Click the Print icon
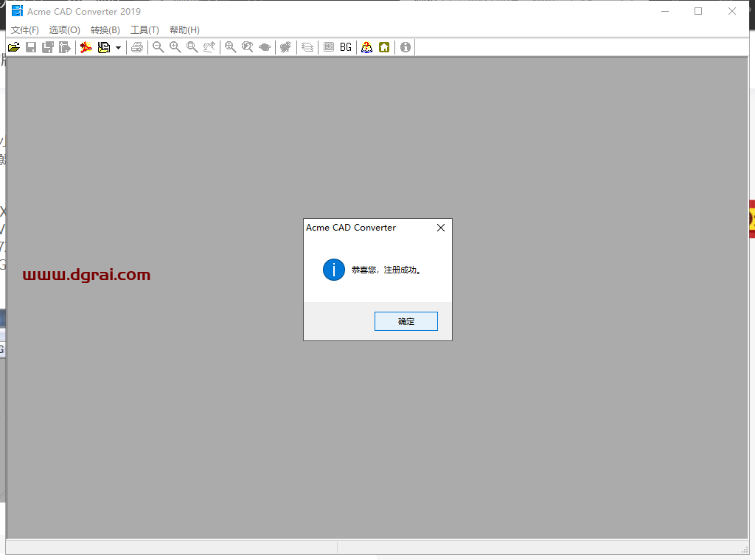Viewport: 755px width, 560px height. tap(137, 47)
